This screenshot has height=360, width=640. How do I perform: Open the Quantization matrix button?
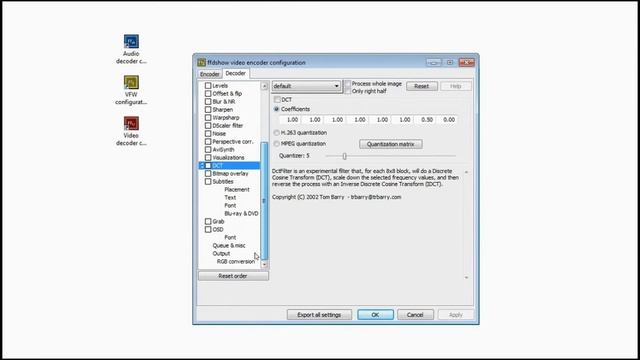[391, 144]
